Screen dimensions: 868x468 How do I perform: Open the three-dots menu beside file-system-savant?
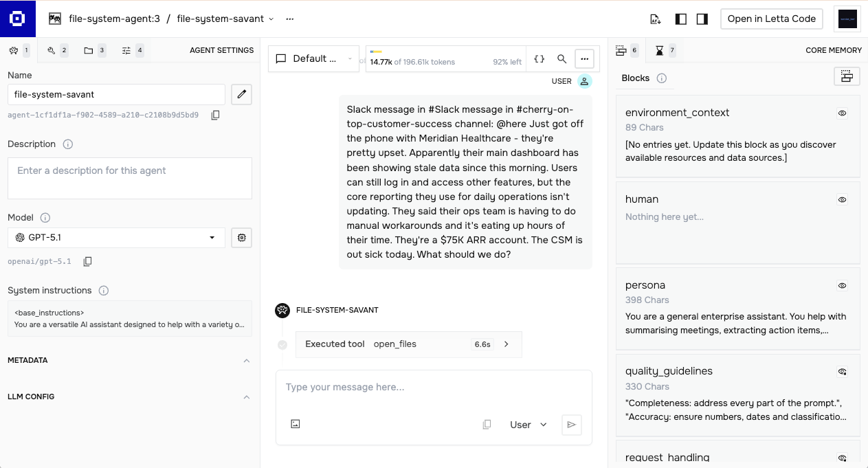[x=290, y=19]
